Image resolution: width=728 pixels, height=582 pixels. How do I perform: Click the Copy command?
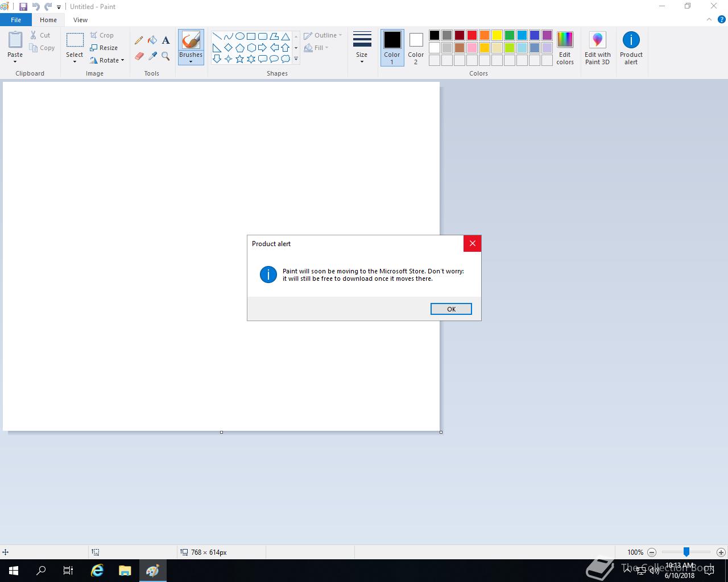pyautogui.click(x=42, y=48)
